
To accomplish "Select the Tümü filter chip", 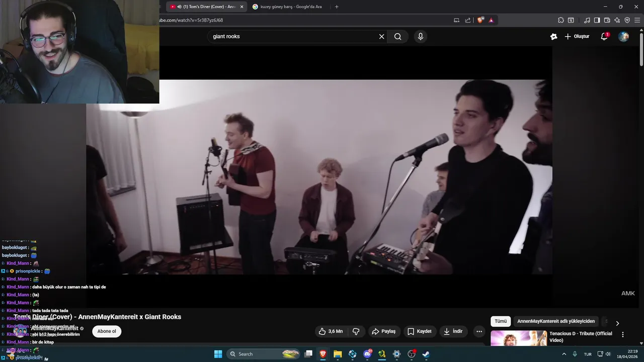I will tap(501, 321).
